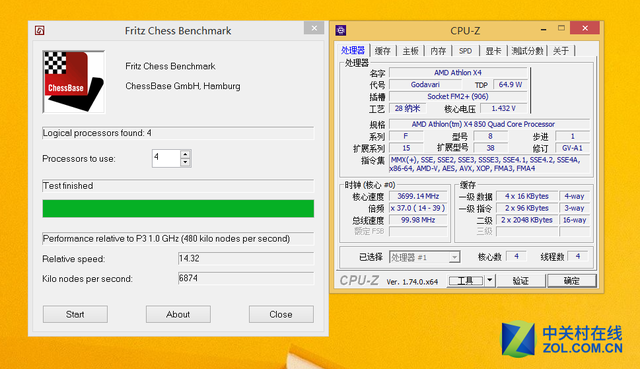Increase Processors to use with up arrow
Viewport: 640px width, 369px height.
185,155
